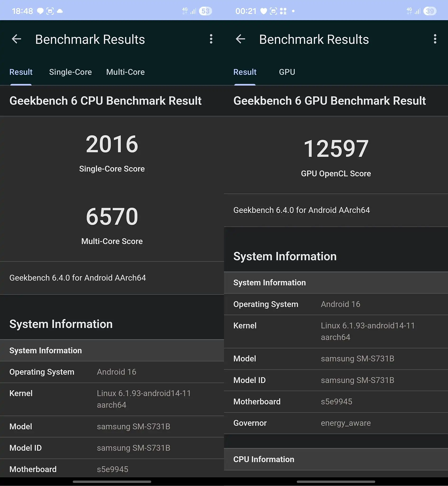Viewport: 448px width, 486px height.
Task: Tap back arrow on CPU benchmark screen
Action: [17, 39]
